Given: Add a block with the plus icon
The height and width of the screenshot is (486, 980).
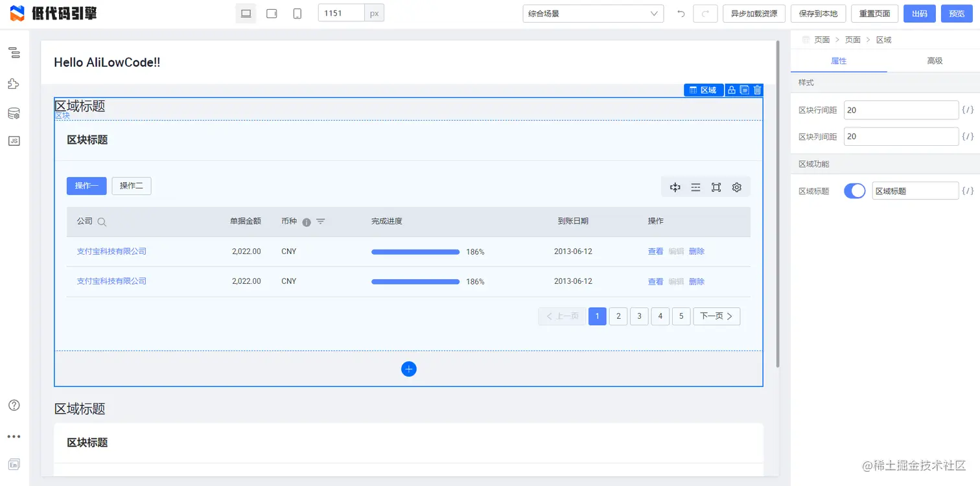Looking at the screenshot, I should point(409,369).
